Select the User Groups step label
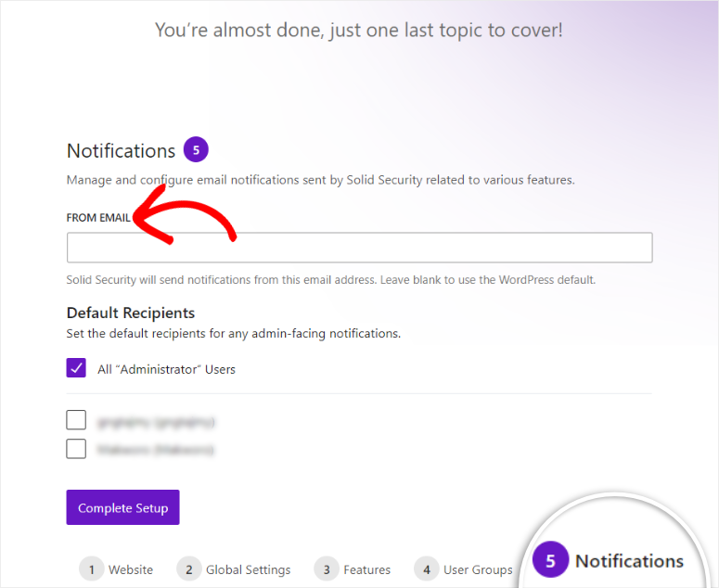The width and height of the screenshot is (719, 588). 478,569
